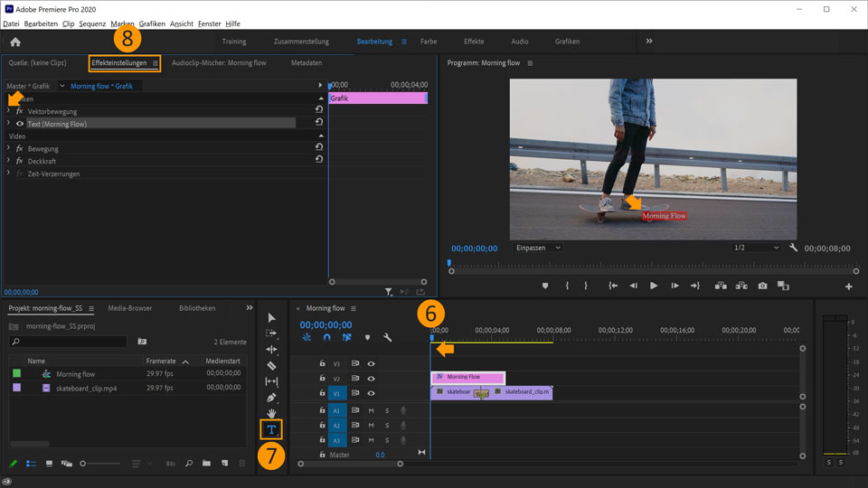This screenshot has width=868, height=488.
Task: Switch to the Farbe workspace tab
Action: click(x=429, y=42)
